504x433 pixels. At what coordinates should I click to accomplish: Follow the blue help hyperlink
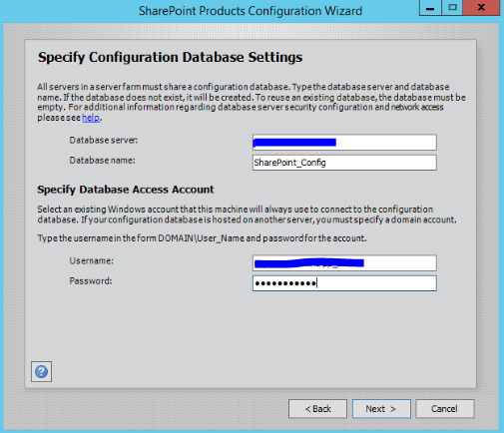[x=91, y=118]
